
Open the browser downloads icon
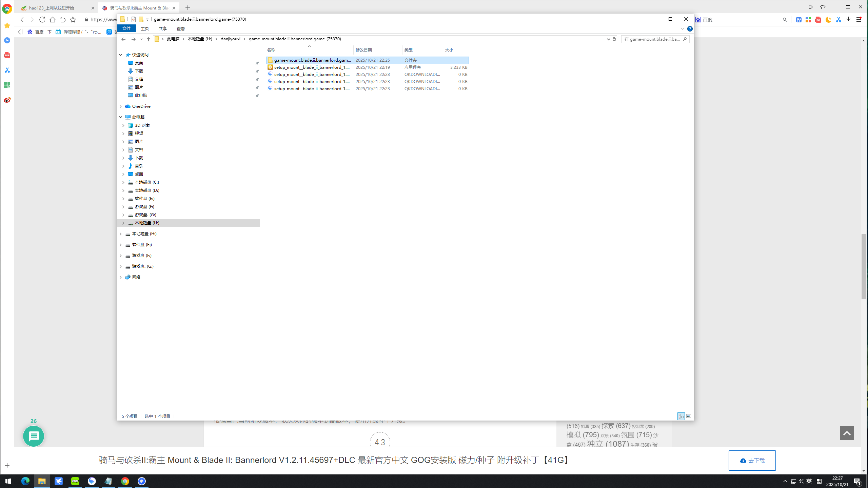pyautogui.click(x=848, y=20)
